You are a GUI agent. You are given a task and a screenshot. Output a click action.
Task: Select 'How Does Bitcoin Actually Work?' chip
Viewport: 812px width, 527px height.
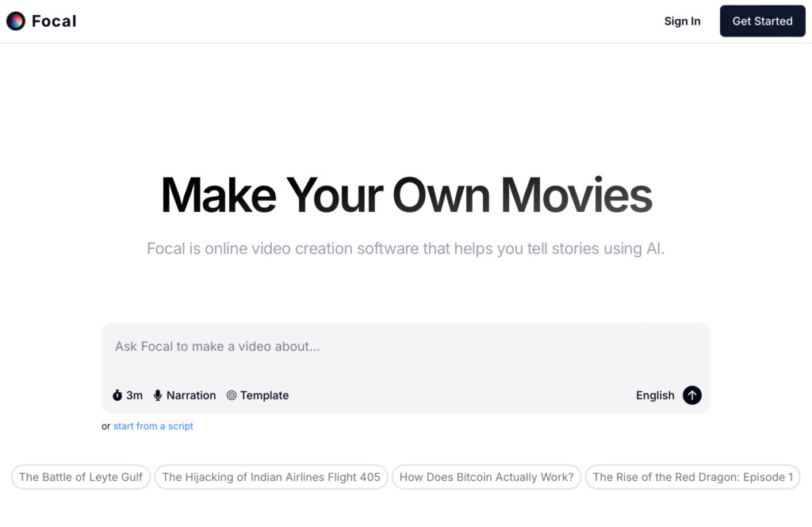click(x=486, y=477)
